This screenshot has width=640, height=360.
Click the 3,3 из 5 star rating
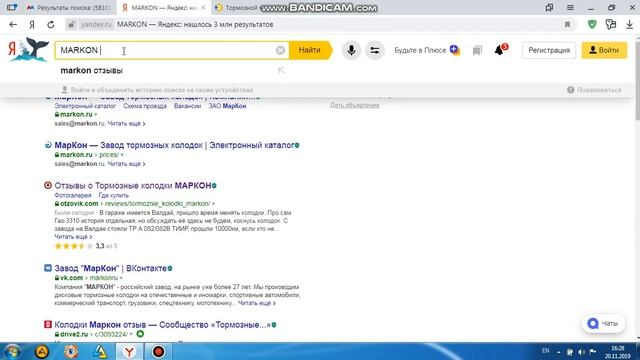pyautogui.click(x=86, y=246)
